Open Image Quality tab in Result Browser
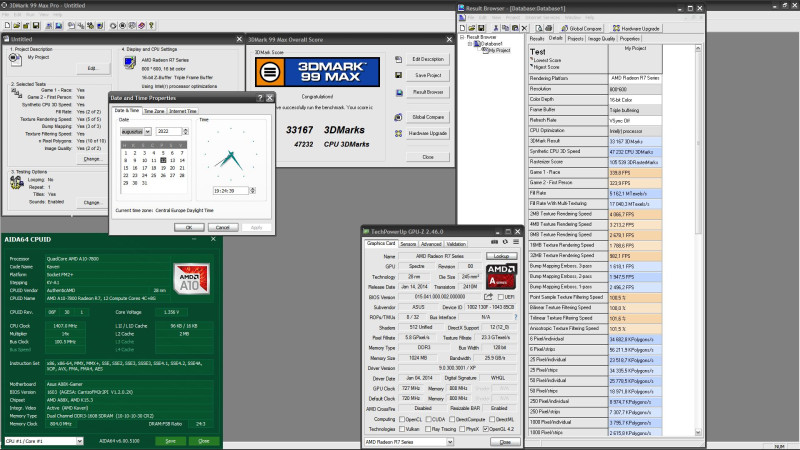Screen dimensions: 800x450 [602, 39]
